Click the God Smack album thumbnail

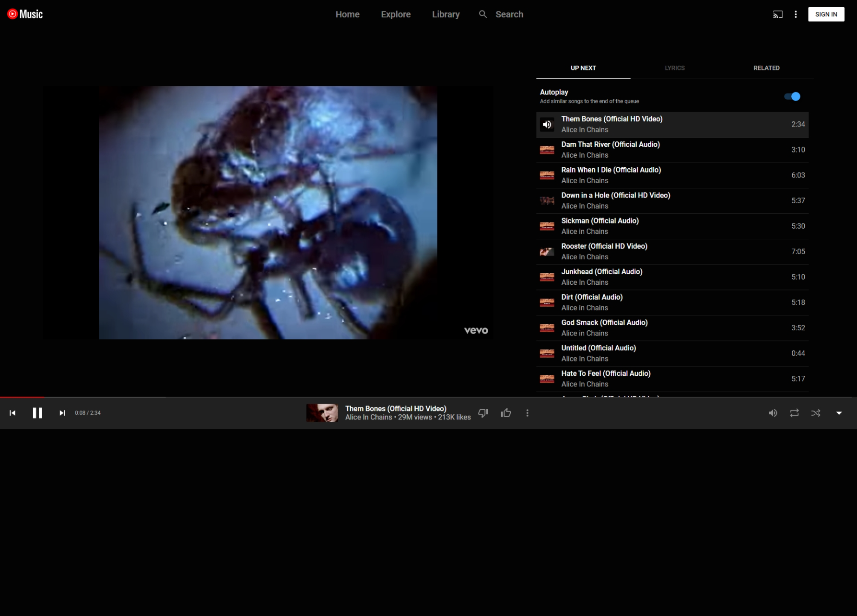tap(547, 328)
